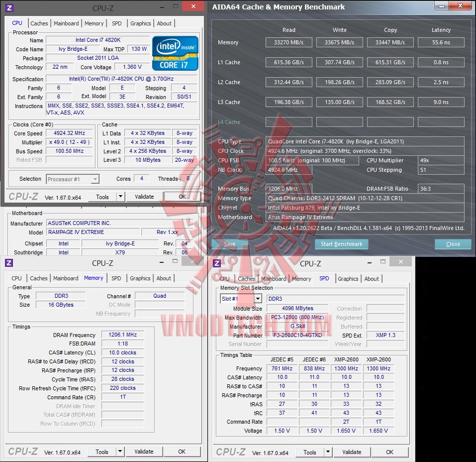Click Memory Read value 33270 MB/s

click(x=288, y=42)
